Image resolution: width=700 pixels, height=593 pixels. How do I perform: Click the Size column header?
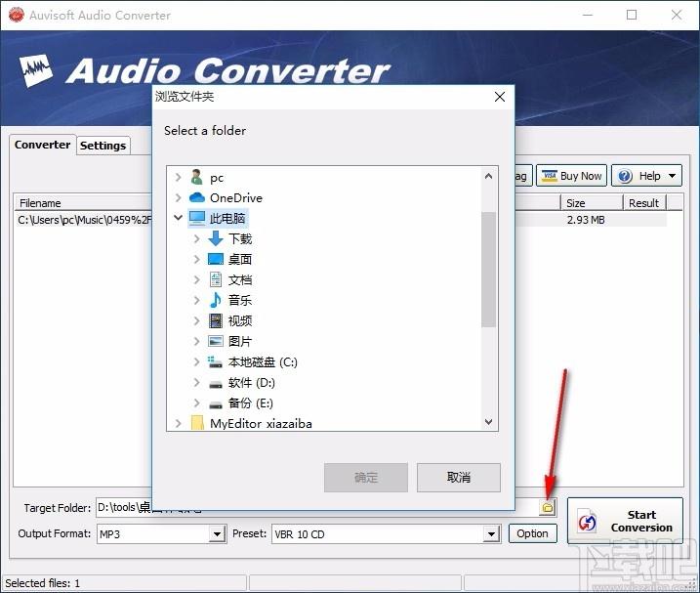(592, 203)
